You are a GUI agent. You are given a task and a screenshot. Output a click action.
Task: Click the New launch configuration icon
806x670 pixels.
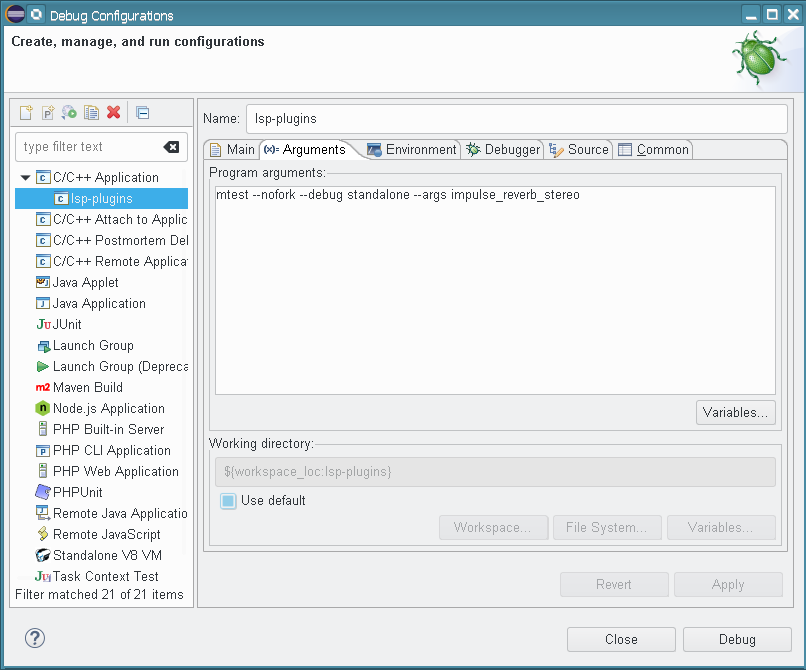(x=26, y=112)
